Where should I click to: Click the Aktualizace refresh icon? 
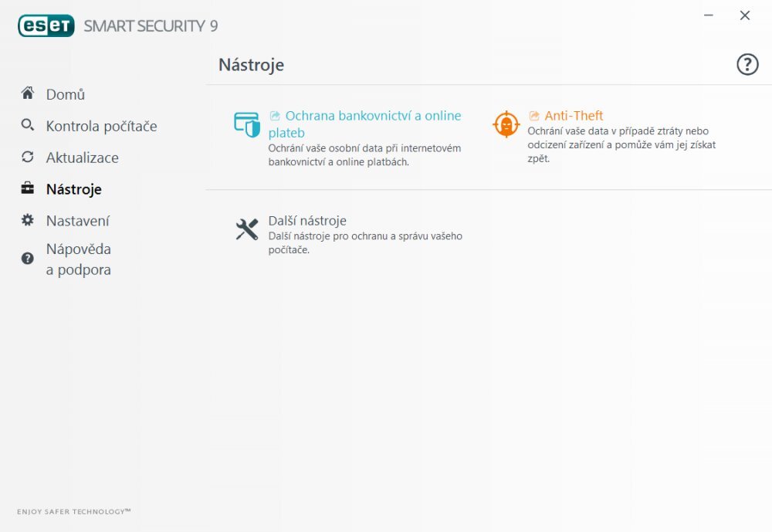[27, 157]
